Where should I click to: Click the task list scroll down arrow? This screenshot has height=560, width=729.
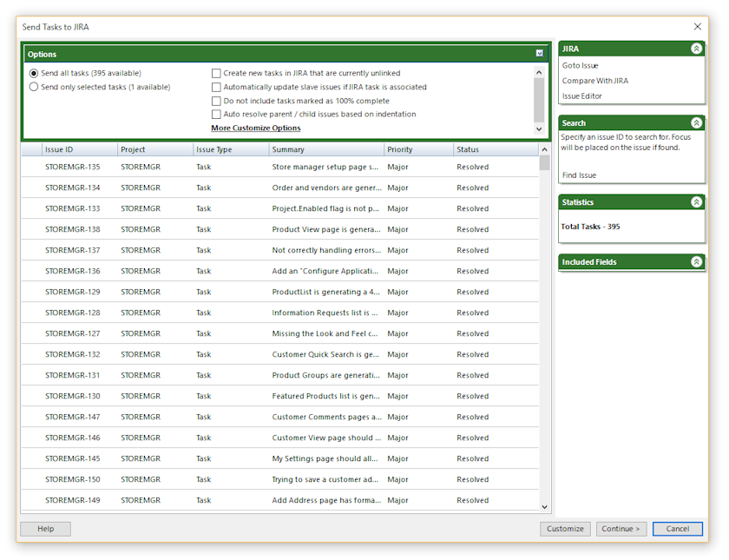click(x=544, y=507)
